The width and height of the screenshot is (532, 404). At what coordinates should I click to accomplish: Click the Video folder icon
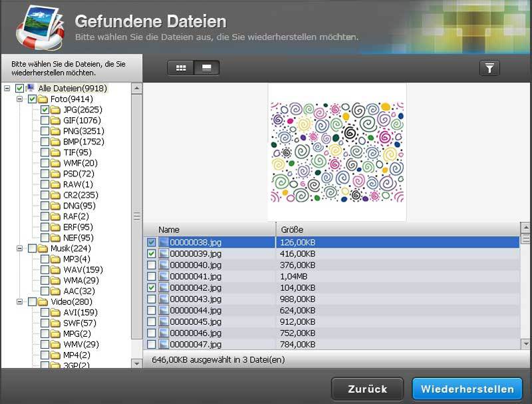[x=43, y=302]
